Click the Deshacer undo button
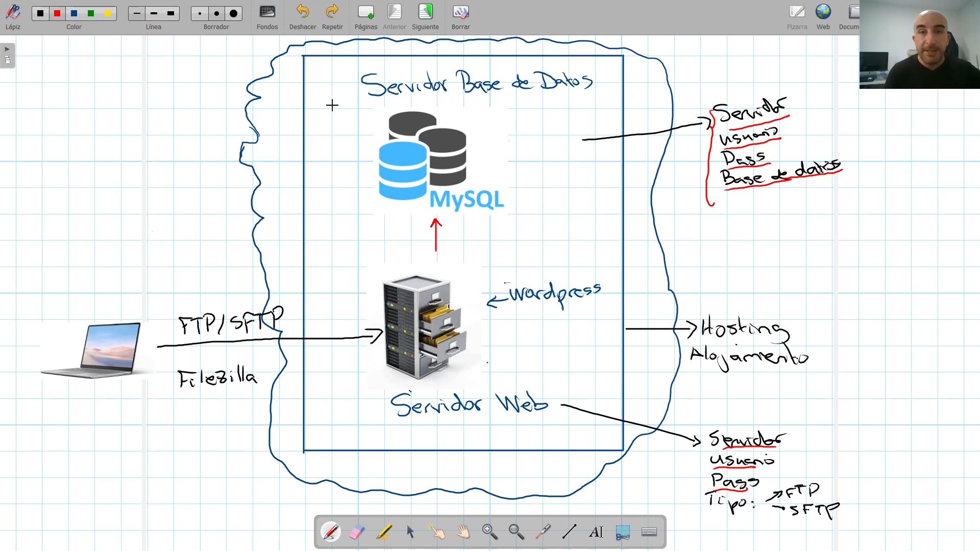The height and width of the screenshot is (551, 980). pyautogui.click(x=302, y=17)
